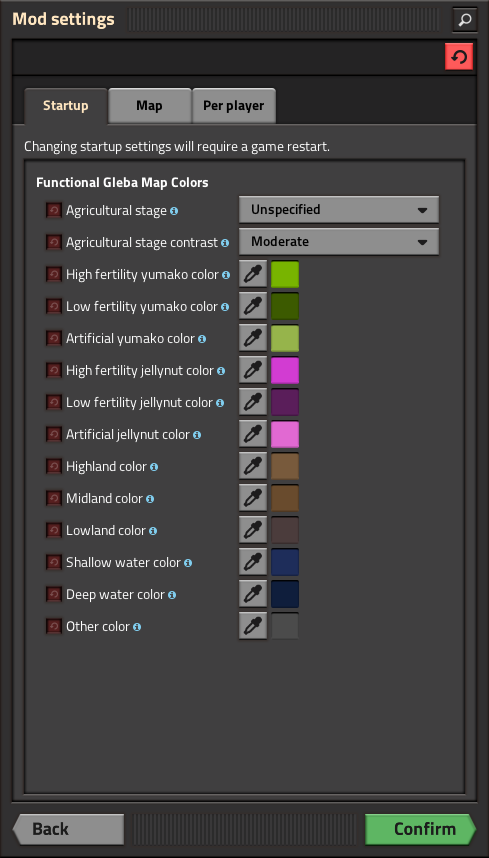
Task: Click eyedropper for Artificial jellynut color
Action: coord(253,434)
